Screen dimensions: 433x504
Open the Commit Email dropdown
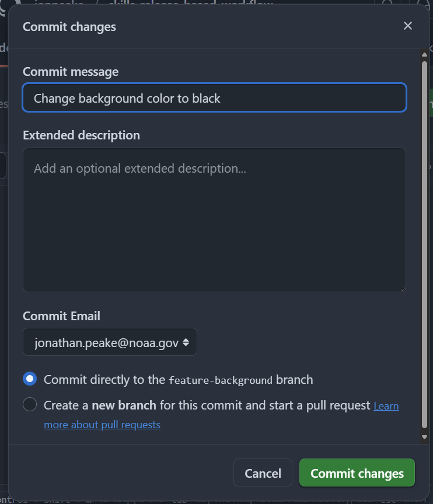(x=110, y=342)
